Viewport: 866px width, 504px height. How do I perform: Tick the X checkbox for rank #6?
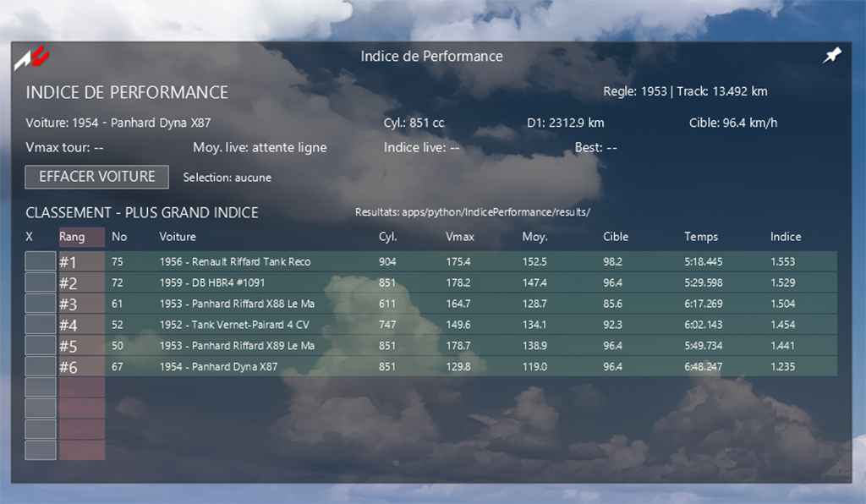pyautogui.click(x=41, y=366)
